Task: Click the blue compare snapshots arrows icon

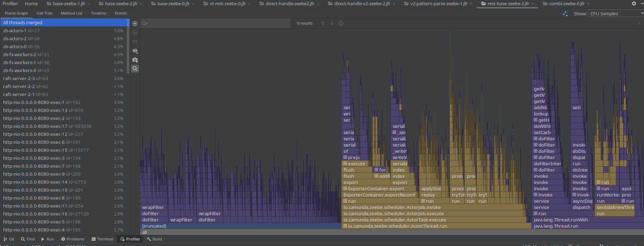Action: tap(565, 14)
